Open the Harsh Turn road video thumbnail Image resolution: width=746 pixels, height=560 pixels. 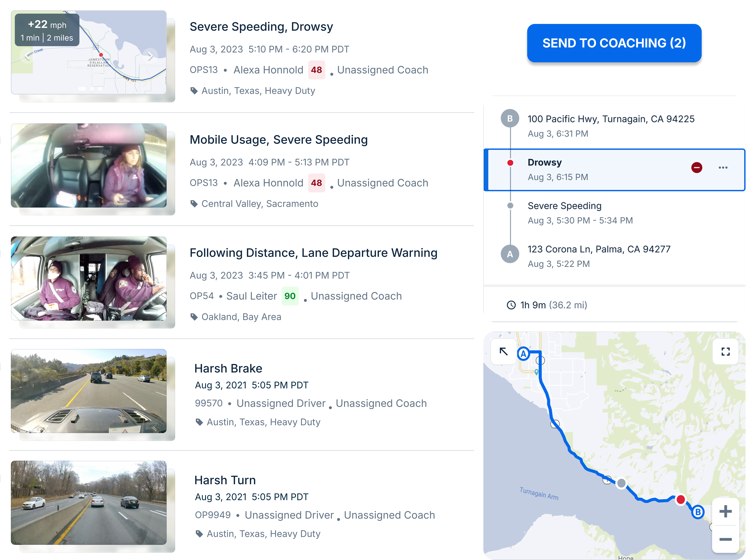[89, 503]
